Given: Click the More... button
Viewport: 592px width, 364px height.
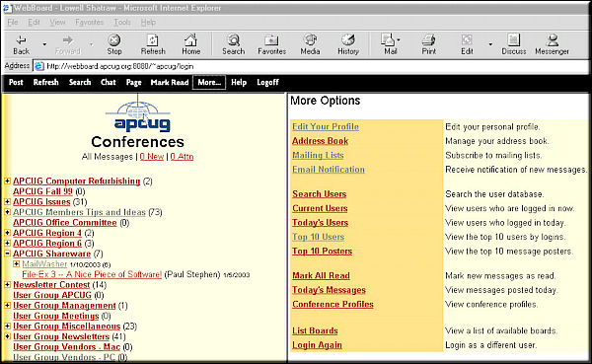Looking at the screenshot, I should pyautogui.click(x=209, y=82).
